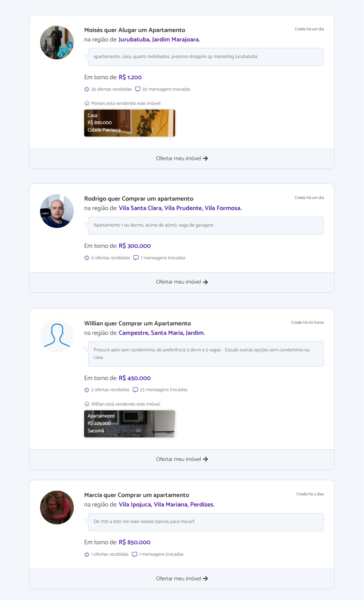Click the chat bubble icon beside 7 mensagens trocadas
This screenshot has width=364, height=600.
[x=136, y=258]
